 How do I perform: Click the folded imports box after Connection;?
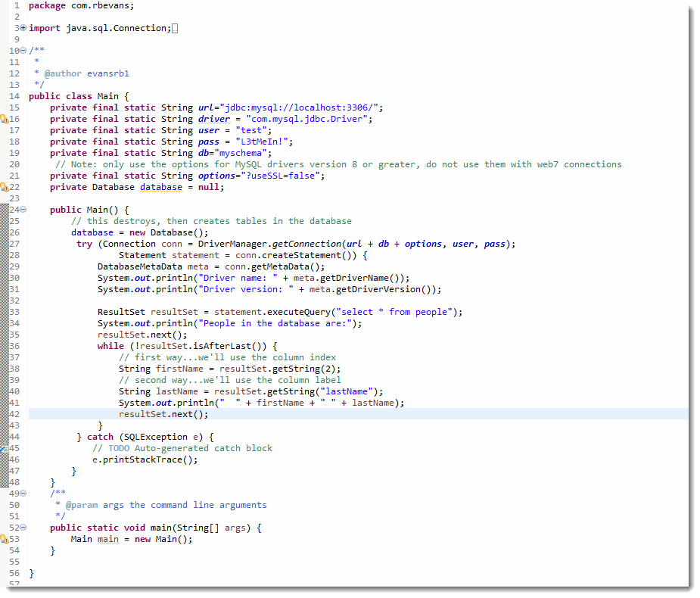click(175, 29)
